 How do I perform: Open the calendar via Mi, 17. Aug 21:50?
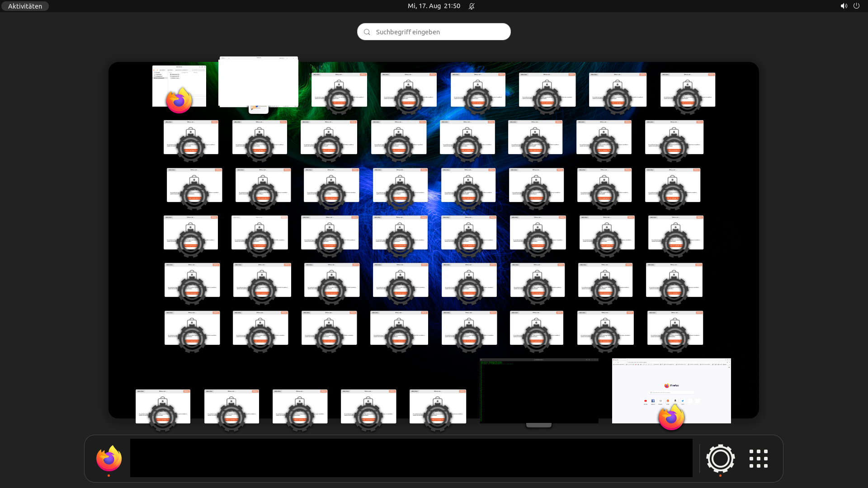coord(434,6)
